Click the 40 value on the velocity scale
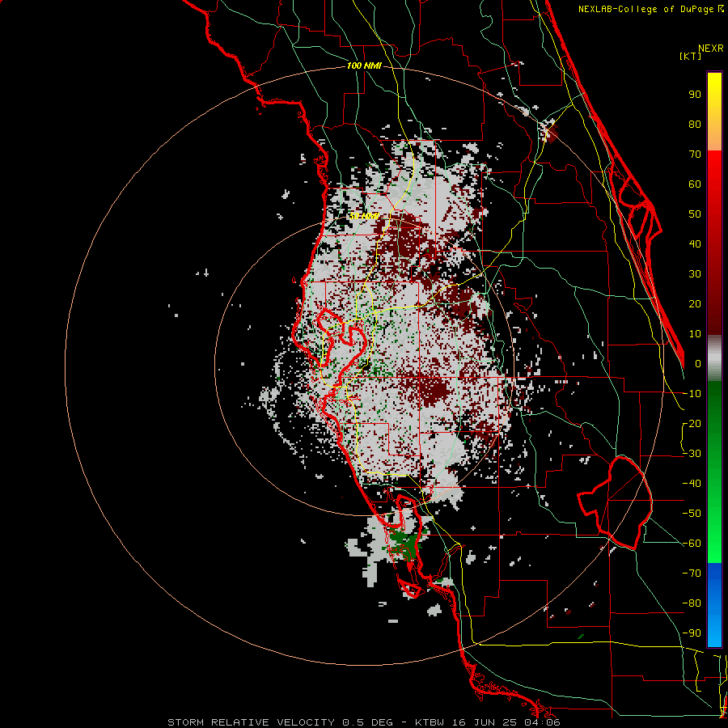The height and width of the screenshot is (728, 728). [695, 244]
